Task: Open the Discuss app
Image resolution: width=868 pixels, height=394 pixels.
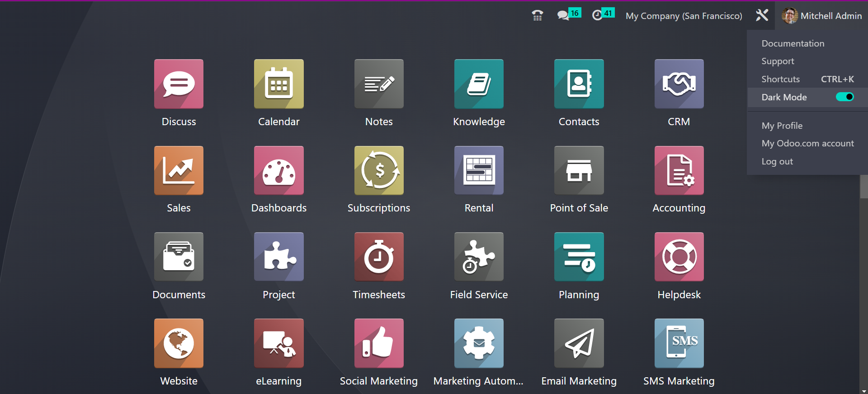Action: [179, 84]
